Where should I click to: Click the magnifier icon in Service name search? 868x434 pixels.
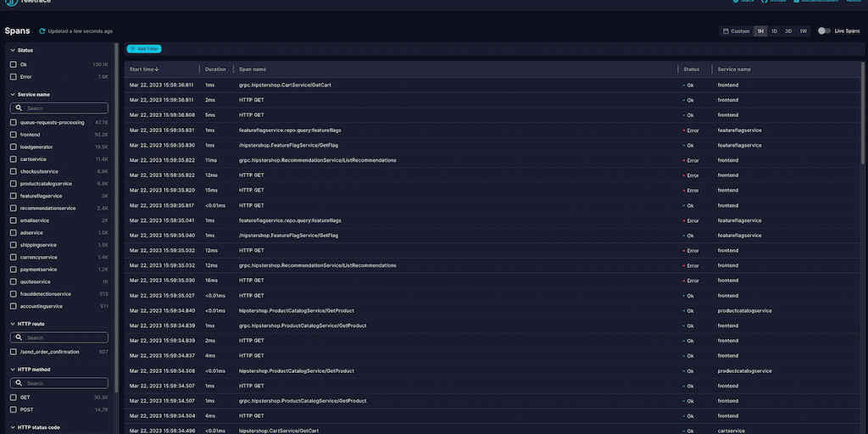tap(19, 108)
